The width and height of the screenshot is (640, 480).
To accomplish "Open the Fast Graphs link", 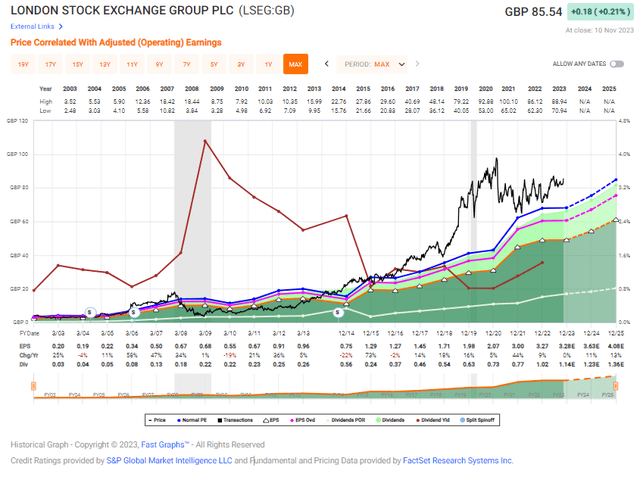I will tap(165, 445).
